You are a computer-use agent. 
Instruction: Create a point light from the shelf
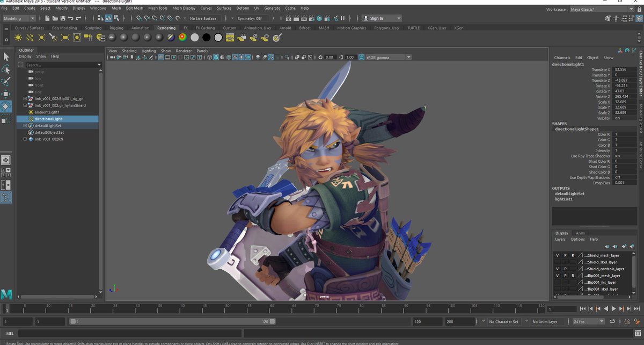41,38
